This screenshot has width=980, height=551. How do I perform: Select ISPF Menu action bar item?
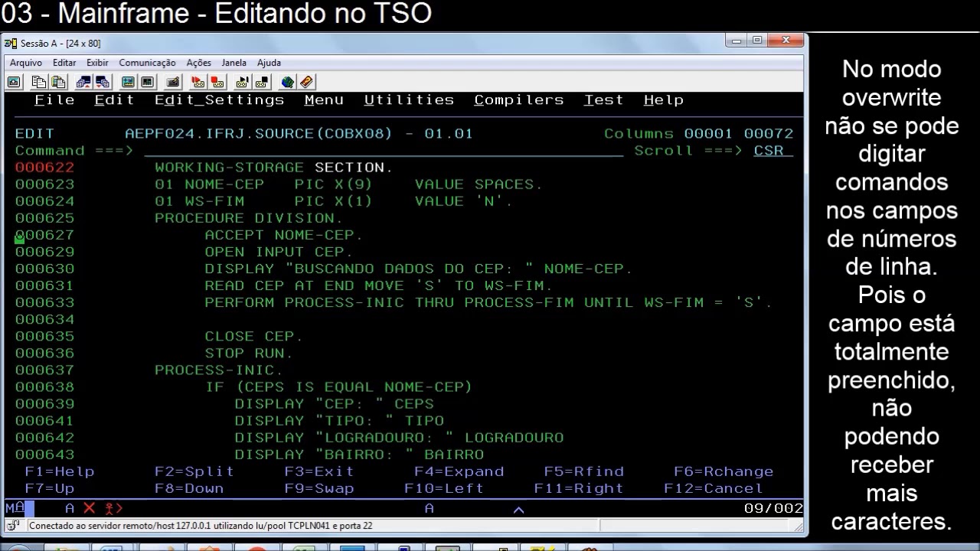click(x=324, y=100)
